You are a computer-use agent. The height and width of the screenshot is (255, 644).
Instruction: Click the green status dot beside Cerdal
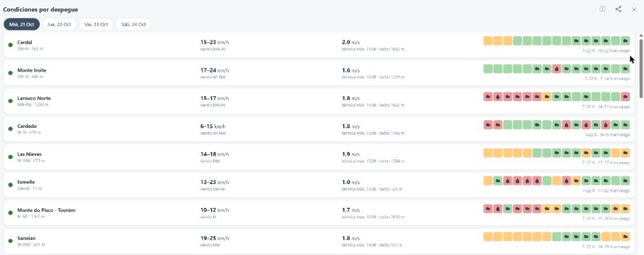10,45
